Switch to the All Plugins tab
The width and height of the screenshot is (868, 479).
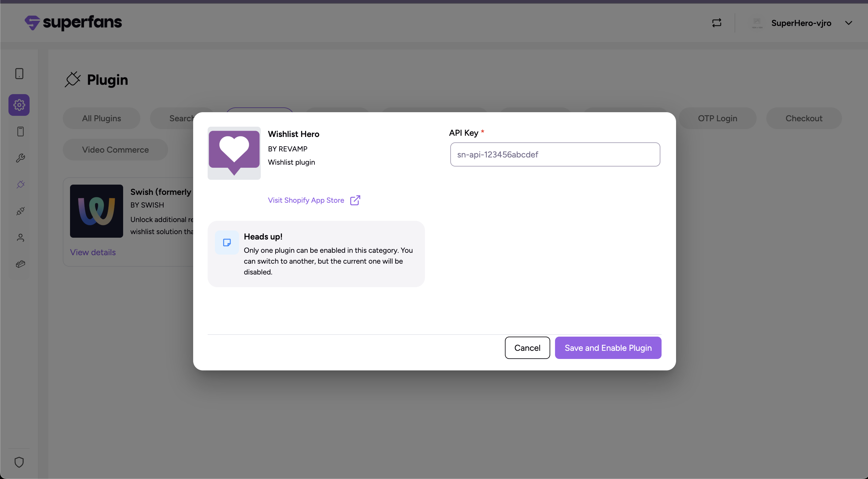tap(101, 118)
